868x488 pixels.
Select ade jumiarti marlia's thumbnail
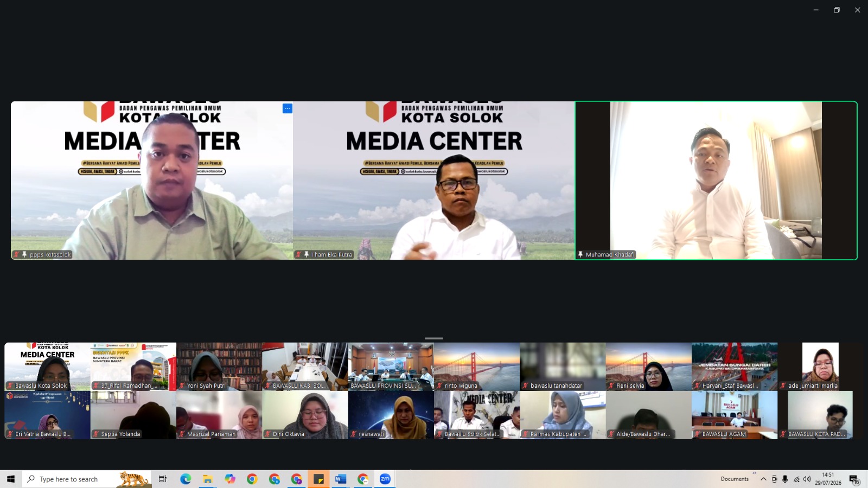(x=820, y=367)
